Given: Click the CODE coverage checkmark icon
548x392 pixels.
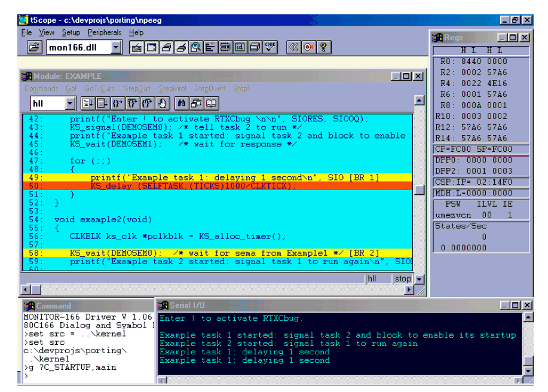Looking at the screenshot, I should [270, 47].
